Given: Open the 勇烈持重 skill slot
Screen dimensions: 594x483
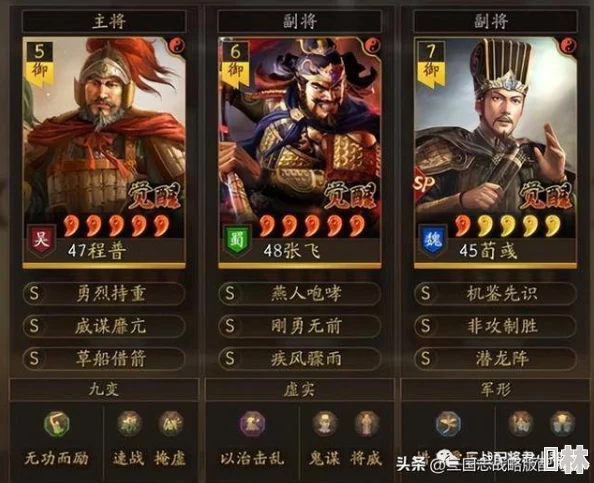Looking at the screenshot, I should coord(104,294).
